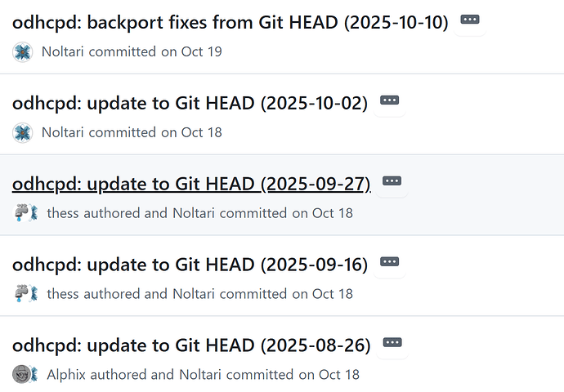Expand ellipsis for the 2025-09-16 commit
The width and height of the screenshot is (564, 392).
point(389,262)
